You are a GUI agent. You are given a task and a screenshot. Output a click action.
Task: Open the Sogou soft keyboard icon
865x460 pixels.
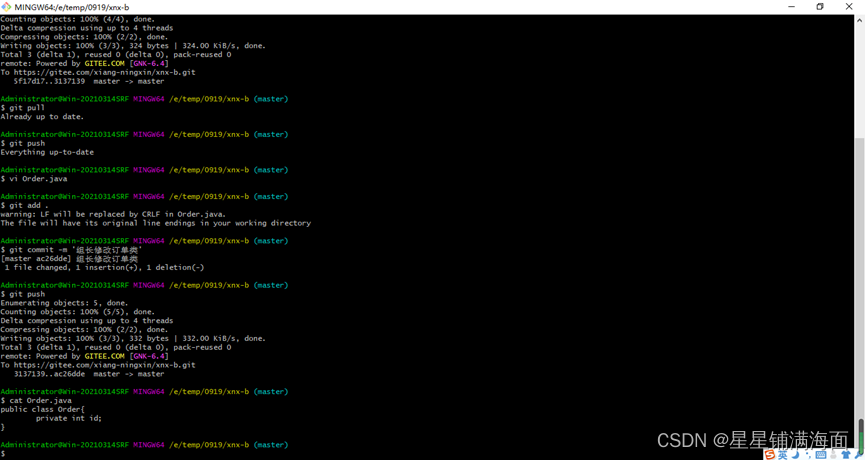click(x=821, y=454)
